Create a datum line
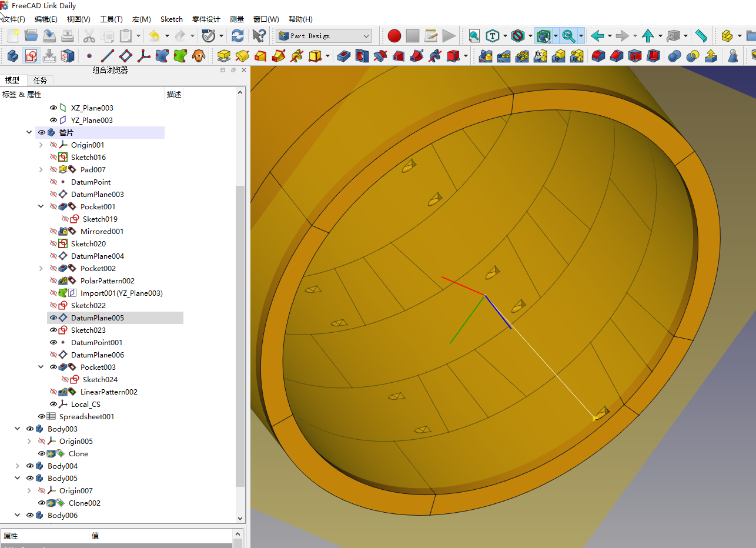756x548 pixels. pyautogui.click(x=108, y=56)
